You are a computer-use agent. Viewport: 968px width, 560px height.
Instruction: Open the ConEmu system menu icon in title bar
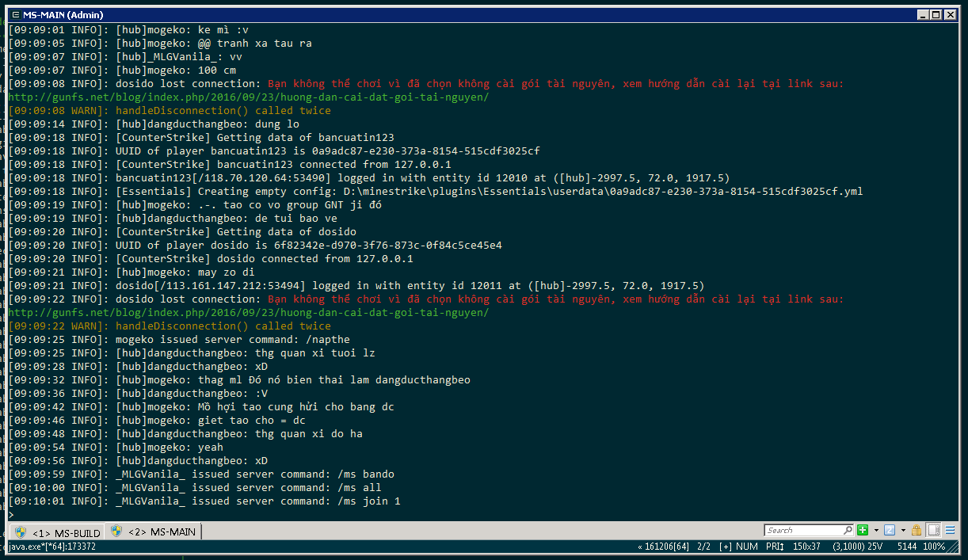tap(15, 14)
